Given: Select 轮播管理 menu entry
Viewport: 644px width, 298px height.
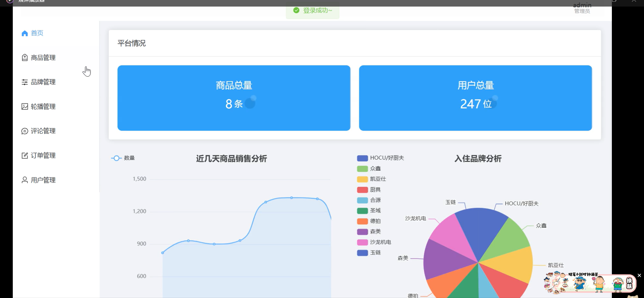Looking at the screenshot, I should coord(56,106).
